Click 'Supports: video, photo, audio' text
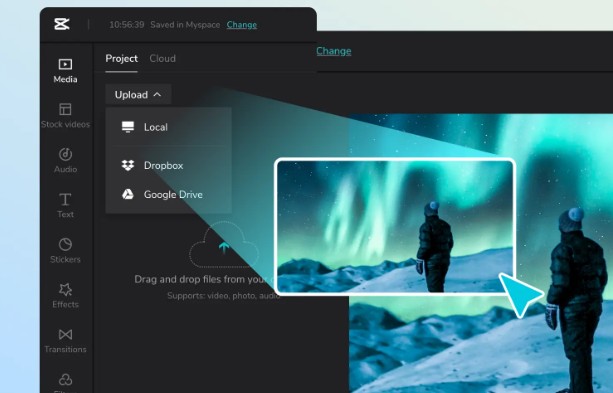This screenshot has height=393, width=613. 224,296
